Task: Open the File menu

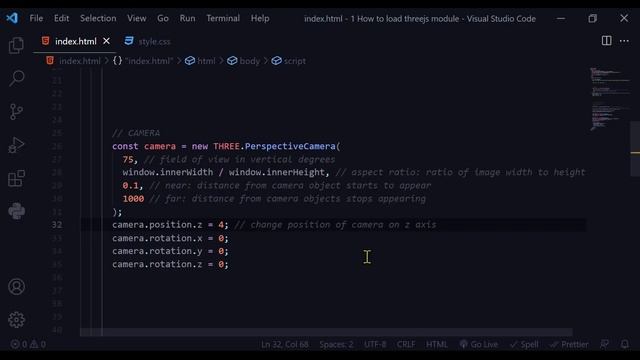Action: click(x=36, y=18)
